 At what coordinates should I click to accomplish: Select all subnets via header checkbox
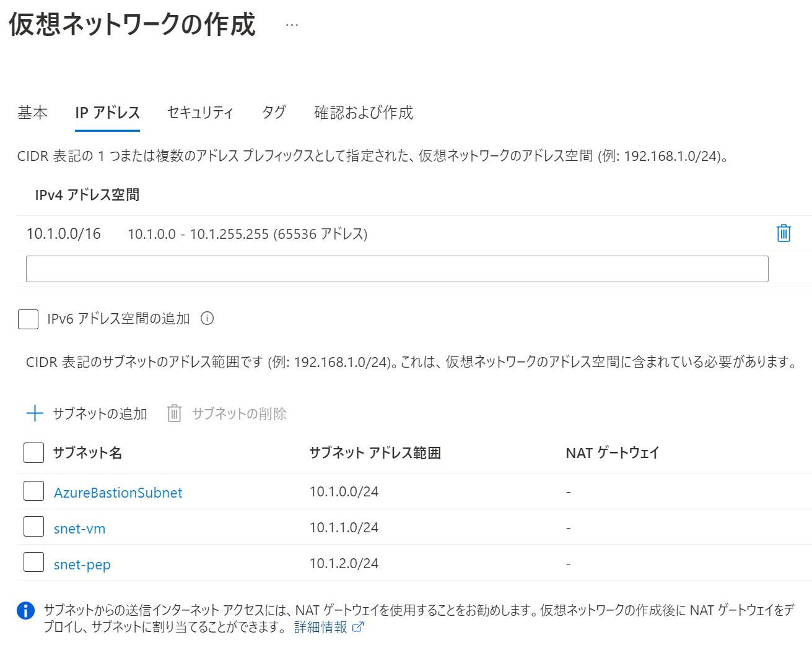tap(33, 452)
